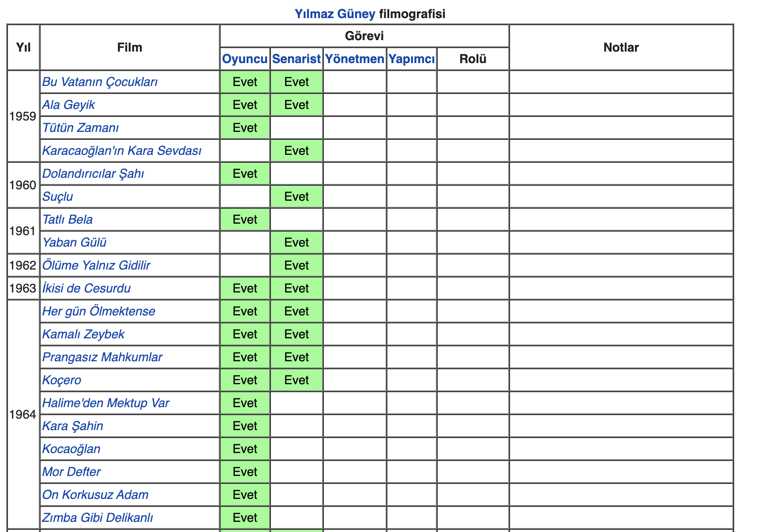The width and height of the screenshot is (758, 532).
Task: Open Karacaoğlan'ın Kara Sevdası film page
Action: click(x=122, y=151)
